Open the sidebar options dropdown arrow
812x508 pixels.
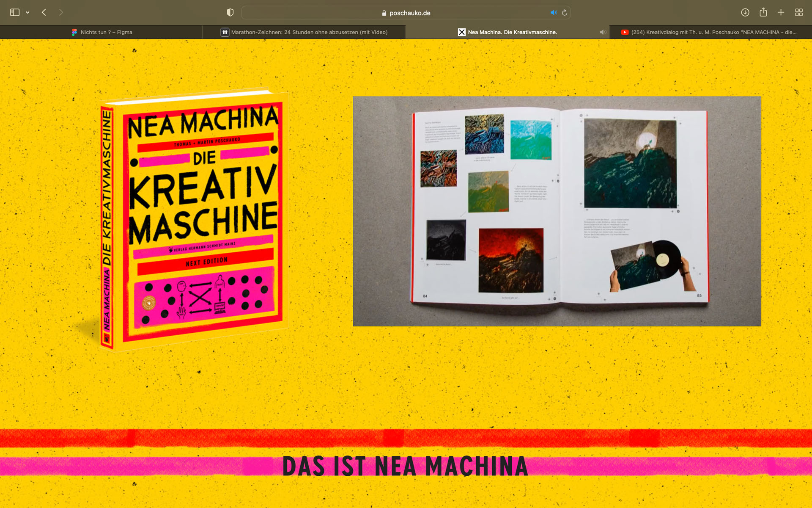[27, 13]
